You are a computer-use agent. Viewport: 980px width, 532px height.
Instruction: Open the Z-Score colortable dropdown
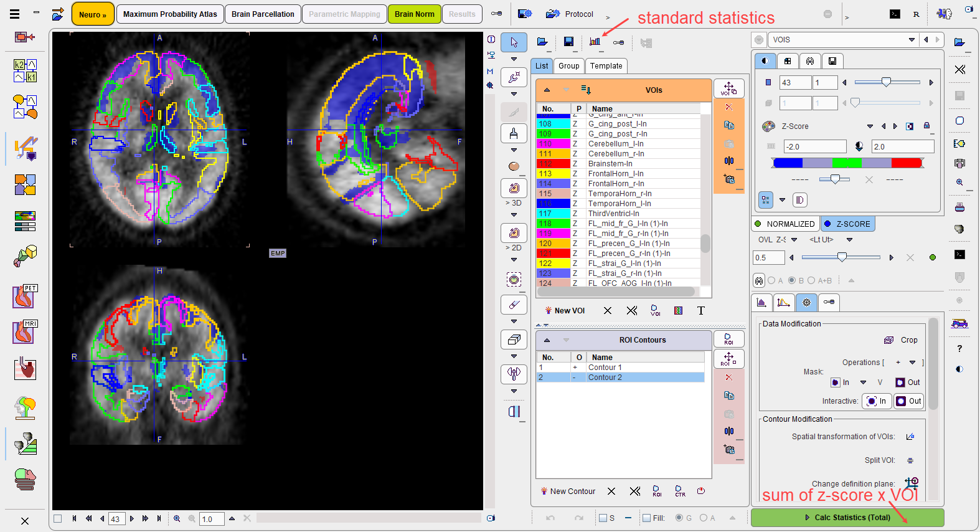click(870, 126)
